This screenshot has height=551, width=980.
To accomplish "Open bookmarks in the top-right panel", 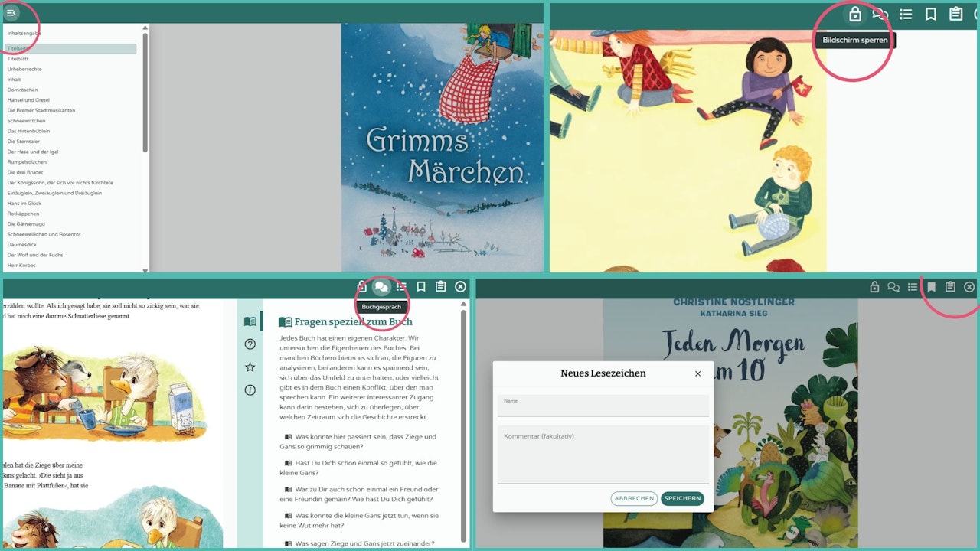I will 931,15.
